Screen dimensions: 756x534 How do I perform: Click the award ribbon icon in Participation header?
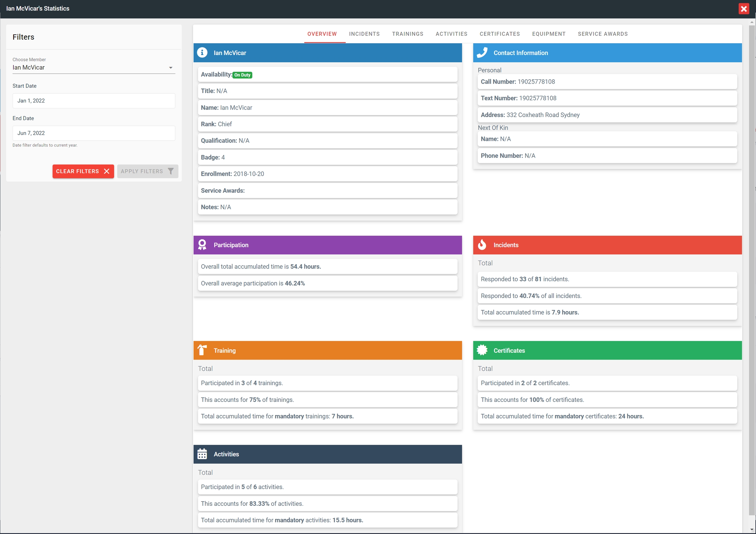point(202,245)
